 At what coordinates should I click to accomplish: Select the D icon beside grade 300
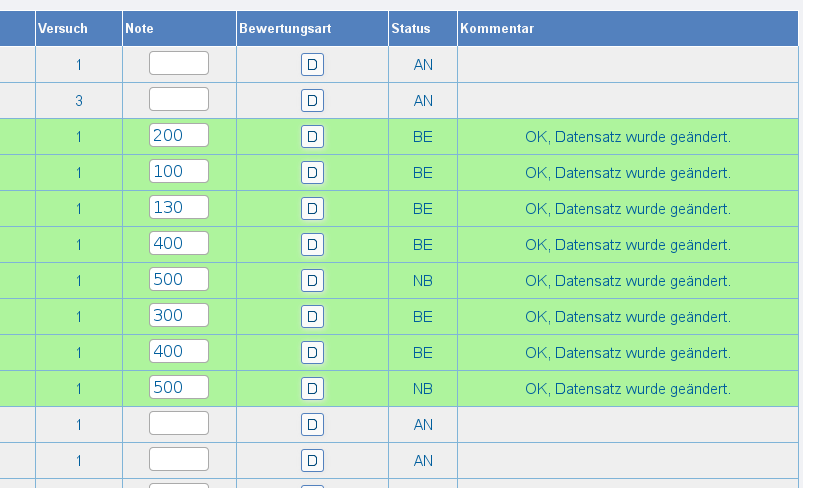coord(312,317)
